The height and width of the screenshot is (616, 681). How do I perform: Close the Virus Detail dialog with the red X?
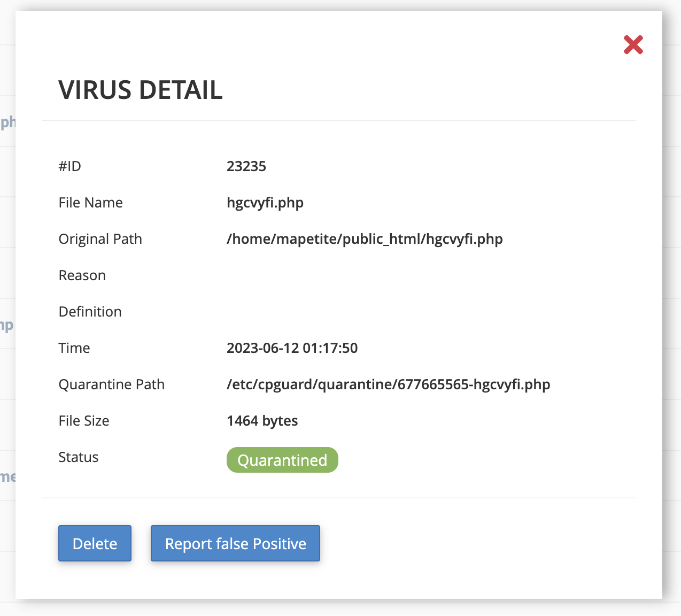633,45
